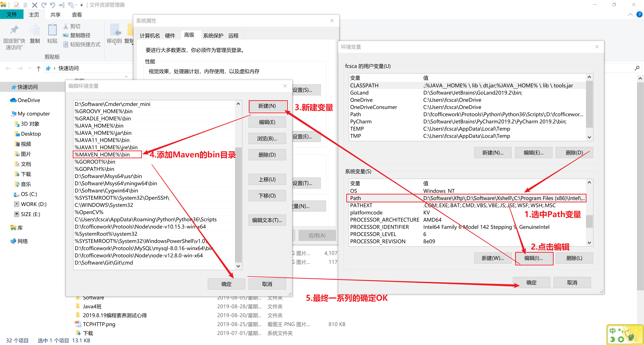The width and height of the screenshot is (644, 345).
Task: Select the %MAVEN_HOME%\bin entry
Action: coord(102,155)
